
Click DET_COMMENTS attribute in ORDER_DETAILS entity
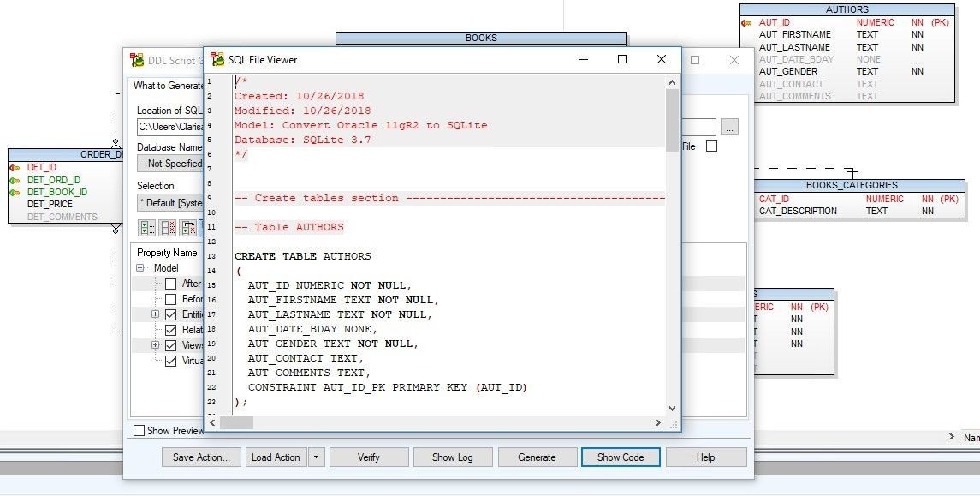pos(62,217)
